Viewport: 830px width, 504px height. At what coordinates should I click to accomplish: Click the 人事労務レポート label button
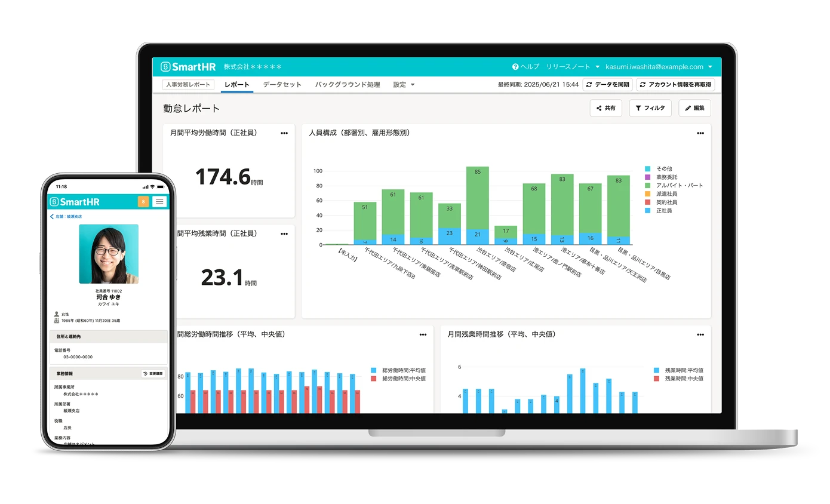(x=188, y=85)
